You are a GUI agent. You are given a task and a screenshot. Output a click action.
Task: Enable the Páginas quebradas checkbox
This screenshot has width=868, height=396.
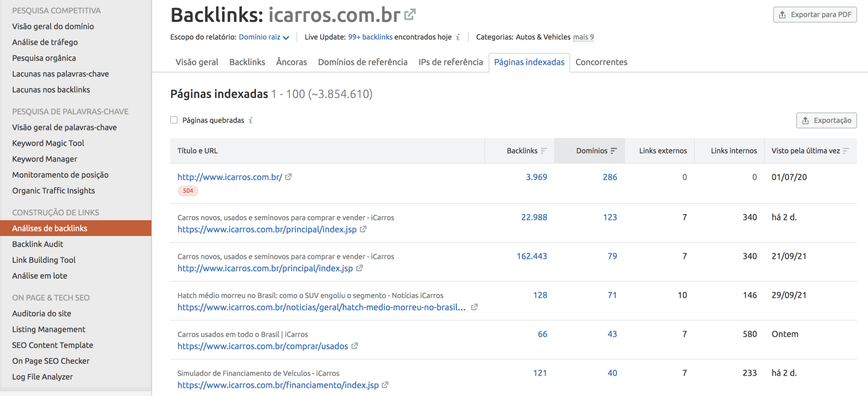(174, 120)
